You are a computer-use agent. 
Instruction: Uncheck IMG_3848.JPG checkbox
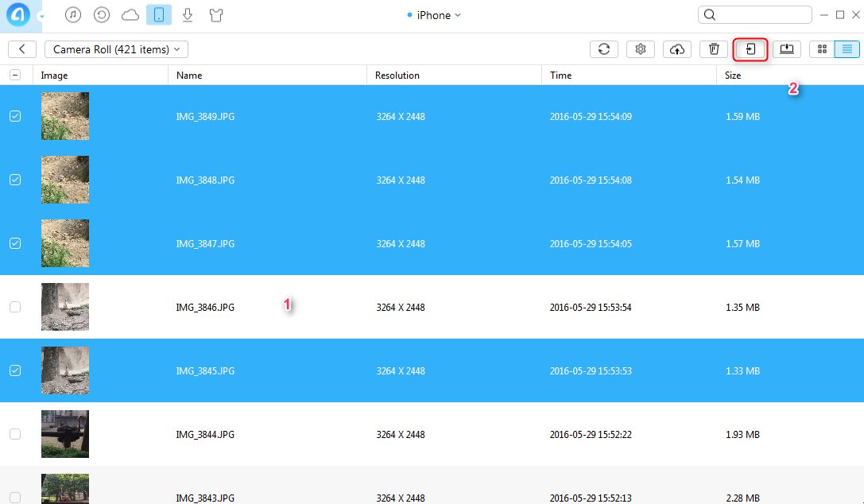pos(15,180)
